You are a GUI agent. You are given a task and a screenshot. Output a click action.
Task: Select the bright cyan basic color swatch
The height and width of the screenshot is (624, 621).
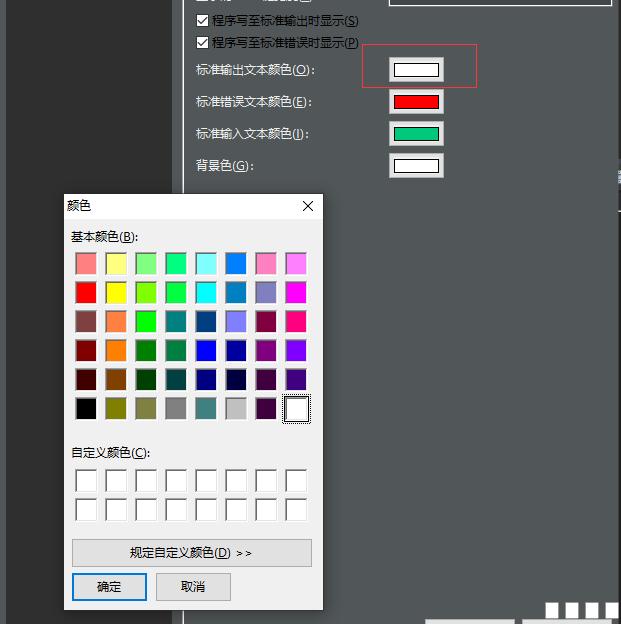(x=206, y=293)
